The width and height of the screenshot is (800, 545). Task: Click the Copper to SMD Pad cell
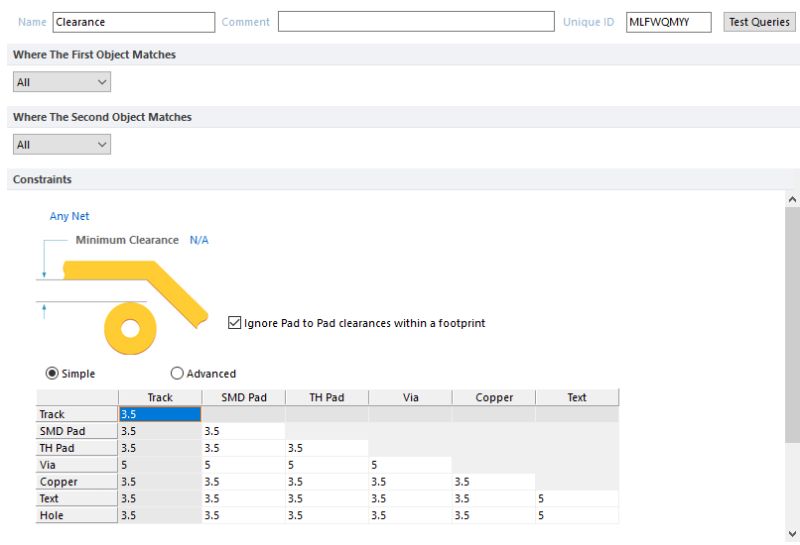pos(244,481)
